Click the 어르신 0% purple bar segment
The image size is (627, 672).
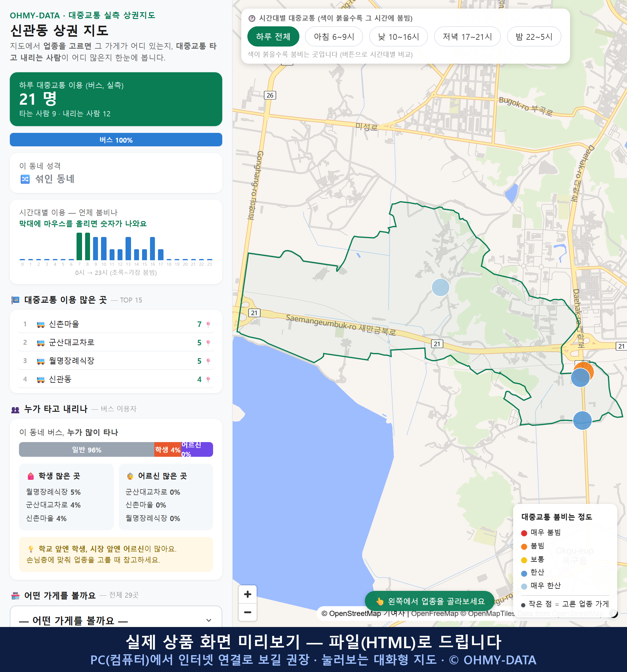click(197, 449)
